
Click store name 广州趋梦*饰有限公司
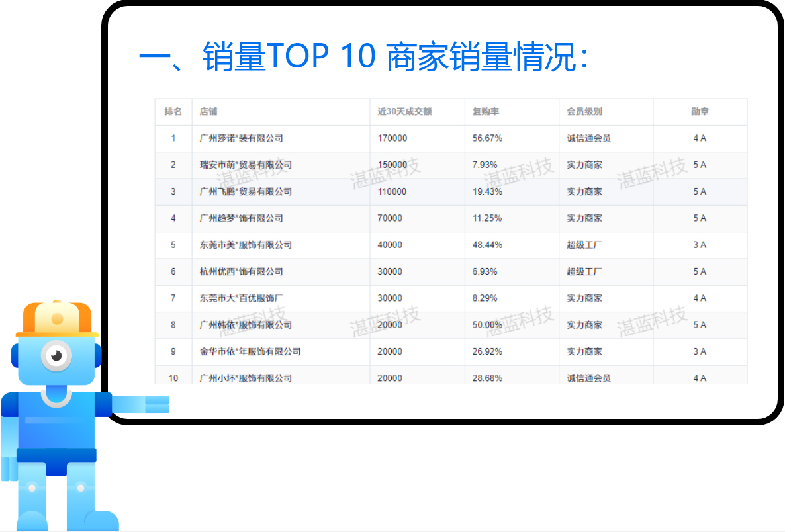pyautogui.click(x=241, y=218)
